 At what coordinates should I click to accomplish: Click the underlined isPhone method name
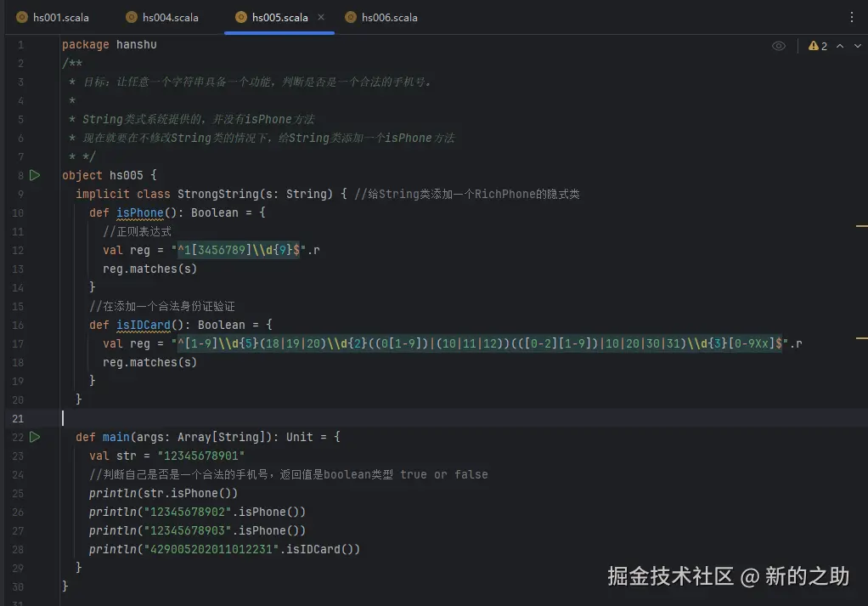point(140,212)
